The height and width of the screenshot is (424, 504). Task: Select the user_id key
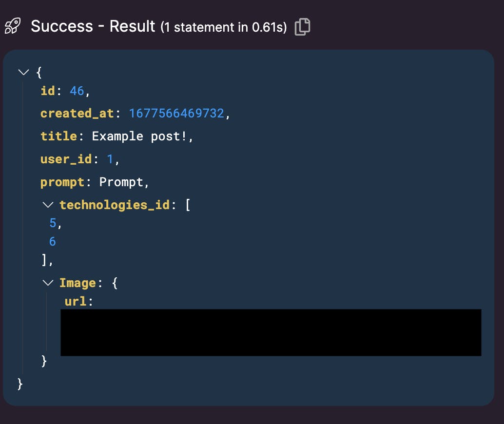coord(66,159)
